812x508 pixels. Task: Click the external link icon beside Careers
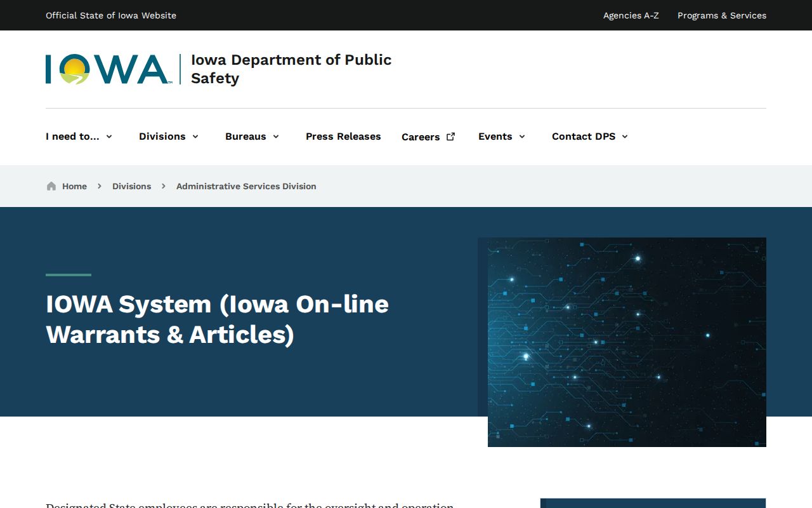[x=451, y=137]
